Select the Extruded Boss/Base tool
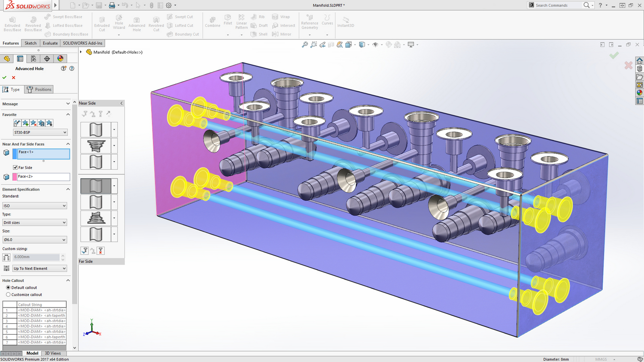 tap(12, 24)
